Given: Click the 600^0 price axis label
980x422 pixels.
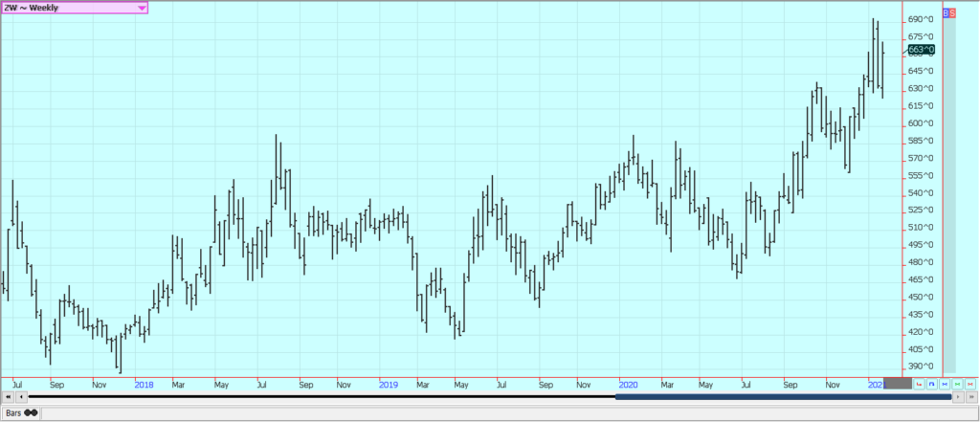Looking at the screenshot, I should [x=922, y=123].
